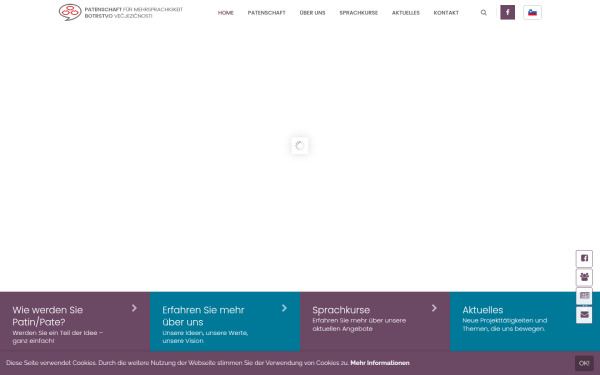Open the search magnifier icon
600x375 pixels.
click(x=484, y=13)
